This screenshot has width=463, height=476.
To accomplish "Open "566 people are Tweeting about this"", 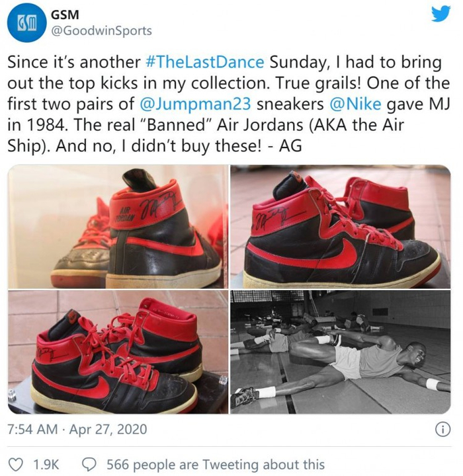I will click(216, 465).
